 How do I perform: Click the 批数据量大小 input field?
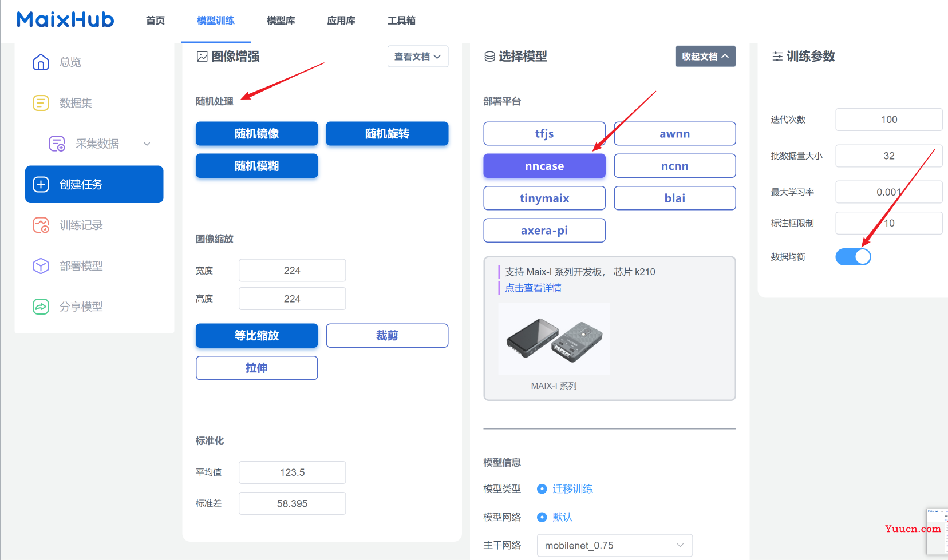coord(889,156)
